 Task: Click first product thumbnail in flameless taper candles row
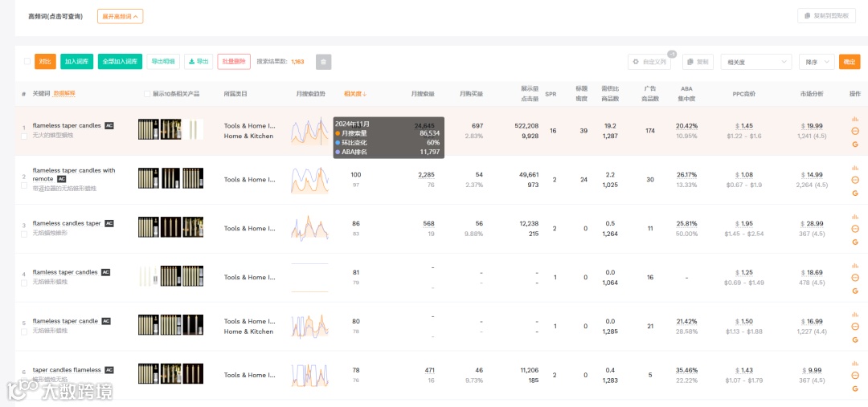[149, 129]
